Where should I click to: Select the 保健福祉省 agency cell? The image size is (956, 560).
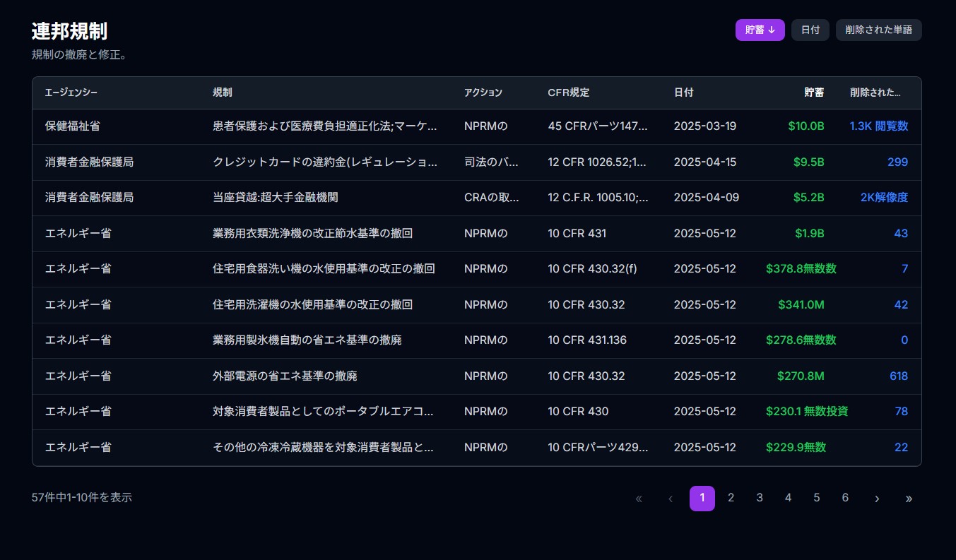click(x=72, y=126)
